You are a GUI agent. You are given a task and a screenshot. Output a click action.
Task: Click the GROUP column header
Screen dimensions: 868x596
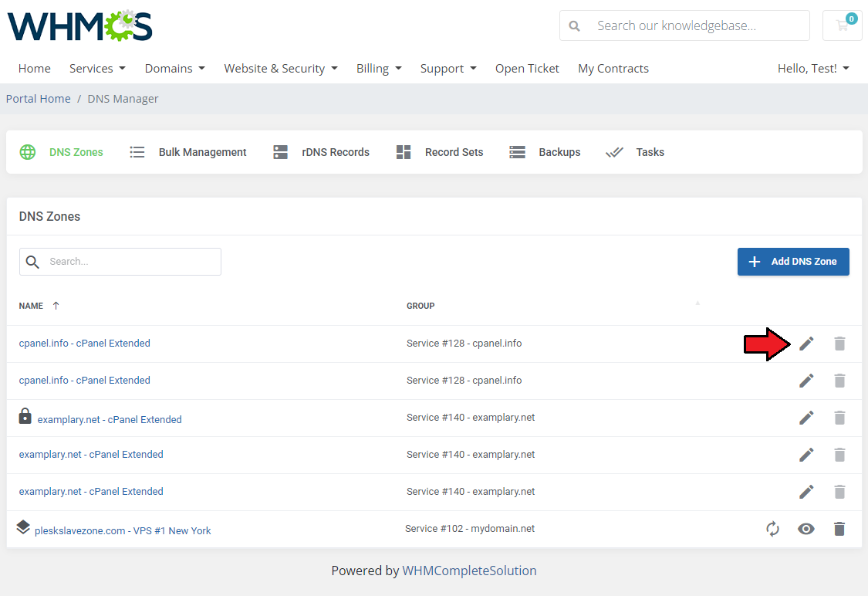click(x=420, y=306)
